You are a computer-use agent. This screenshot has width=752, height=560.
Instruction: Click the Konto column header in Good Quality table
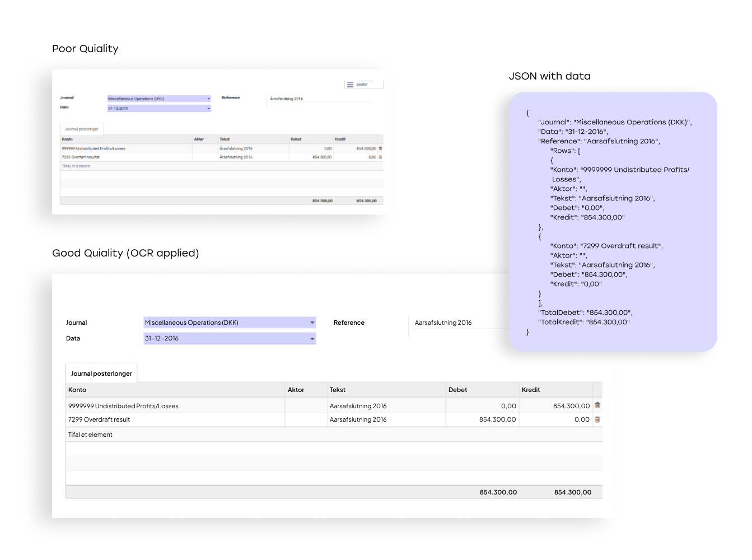[77, 390]
